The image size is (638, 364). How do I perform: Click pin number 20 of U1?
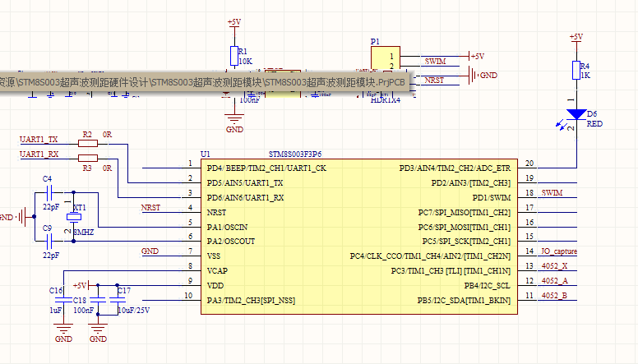click(529, 164)
